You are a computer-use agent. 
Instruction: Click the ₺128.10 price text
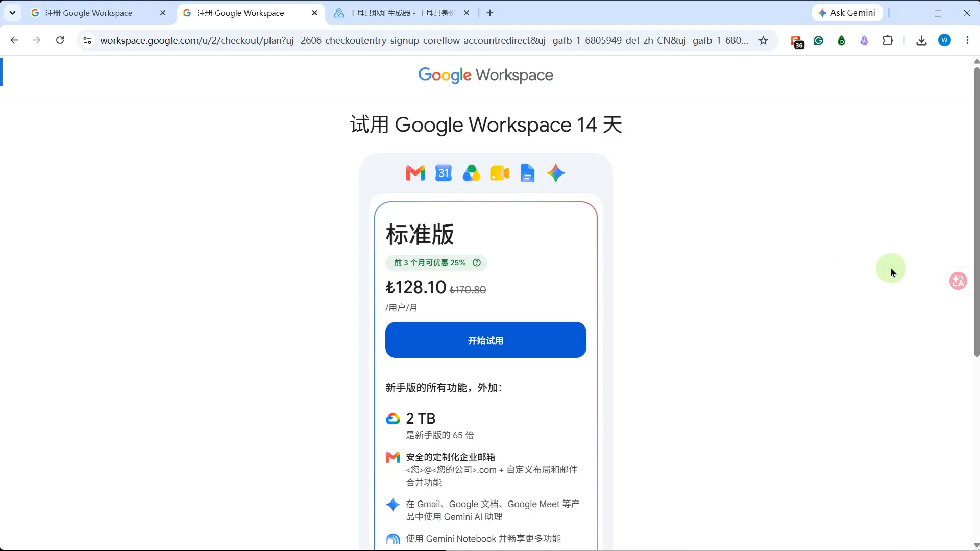416,287
